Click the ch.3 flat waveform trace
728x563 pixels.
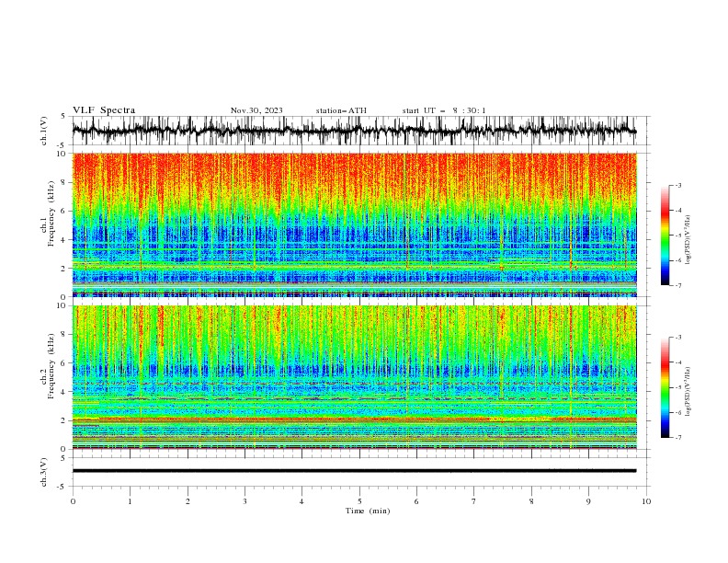[x=354, y=471]
